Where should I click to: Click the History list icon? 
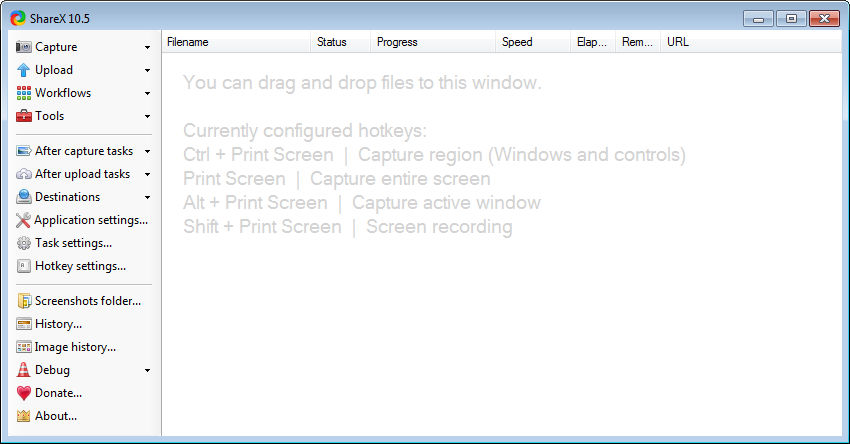coord(24,324)
